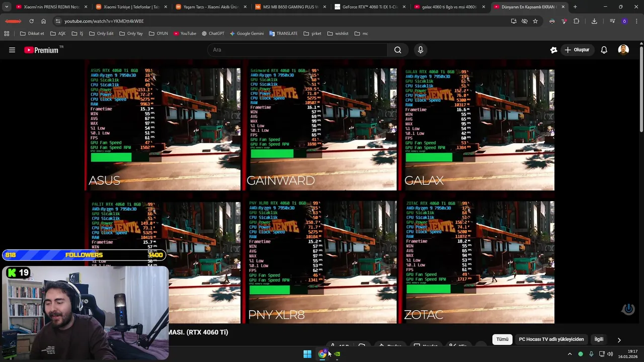Open the Only Edit bookmark folder
Screen dimensions: 644x362
coord(101,34)
